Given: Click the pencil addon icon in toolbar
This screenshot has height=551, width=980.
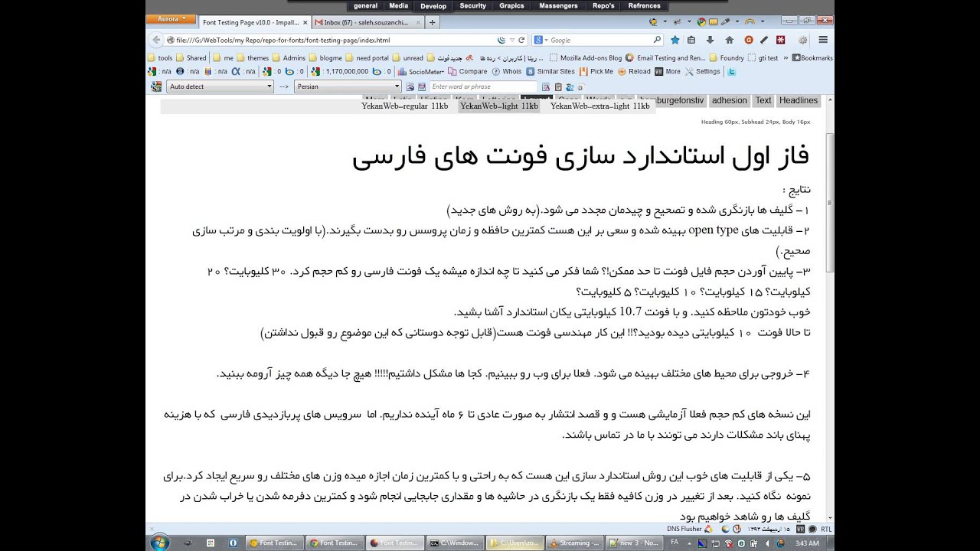Looking at the screenshot, I should tap(764, 40).
